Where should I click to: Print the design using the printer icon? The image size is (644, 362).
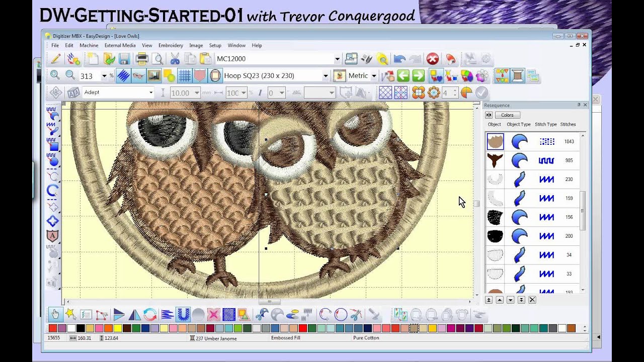tap(141, 59)
